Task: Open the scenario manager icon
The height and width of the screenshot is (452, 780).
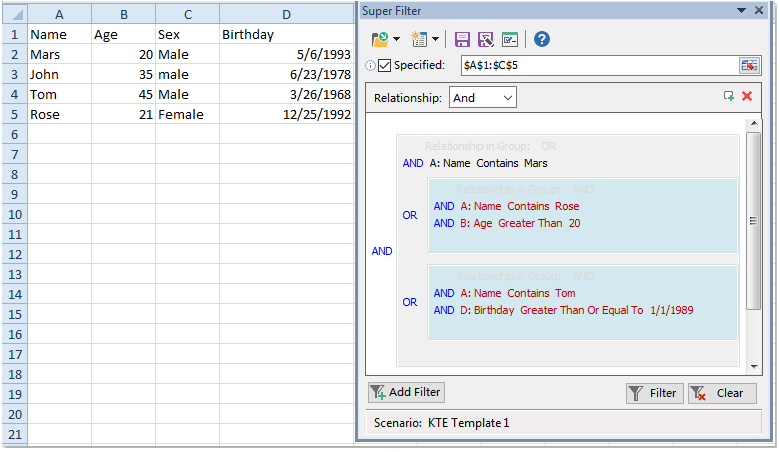Action: click(x=510, y=39)
